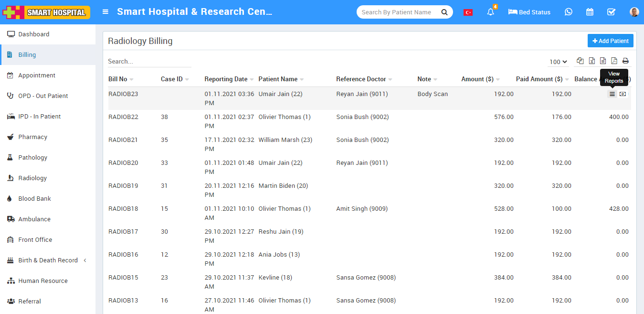The height and width of the screenshot is (314, 644).
Task: Export the table to Excel
Action: tap(592, 61)
